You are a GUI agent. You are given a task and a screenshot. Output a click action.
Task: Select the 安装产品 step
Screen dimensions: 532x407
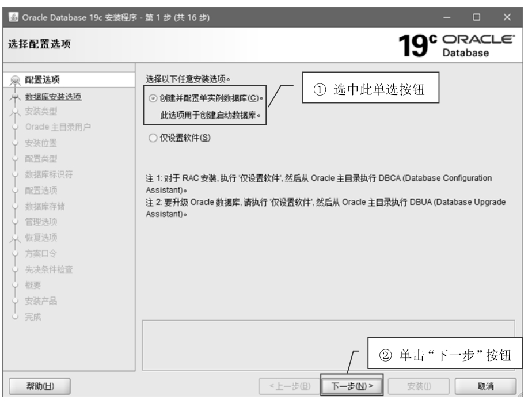point(41,301)
